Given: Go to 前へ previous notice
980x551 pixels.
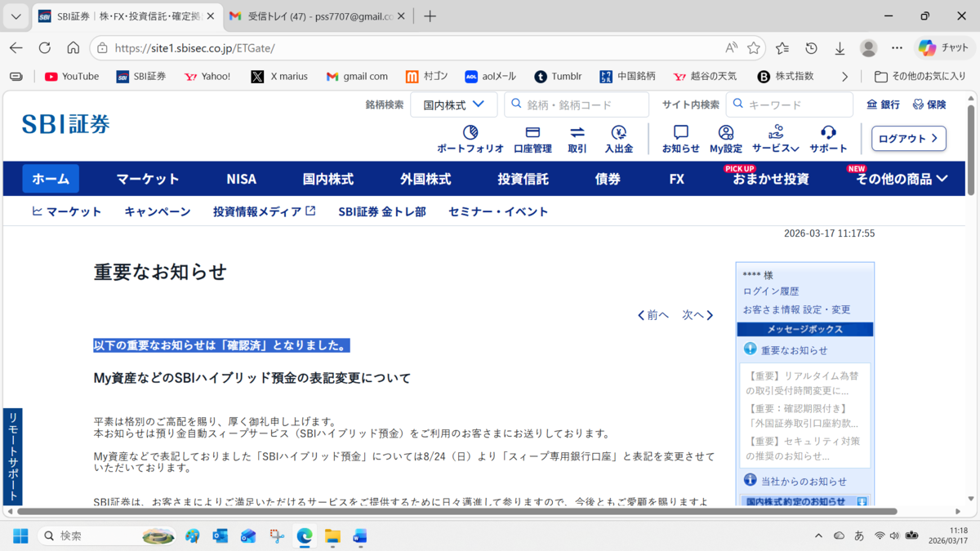Looking at the screenshot, I should click(x=653, y=315).
